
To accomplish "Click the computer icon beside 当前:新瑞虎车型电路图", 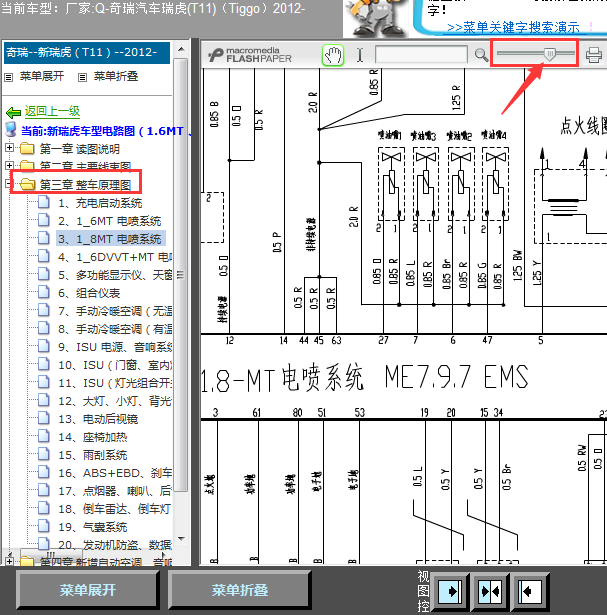I will tap(11, 129).
